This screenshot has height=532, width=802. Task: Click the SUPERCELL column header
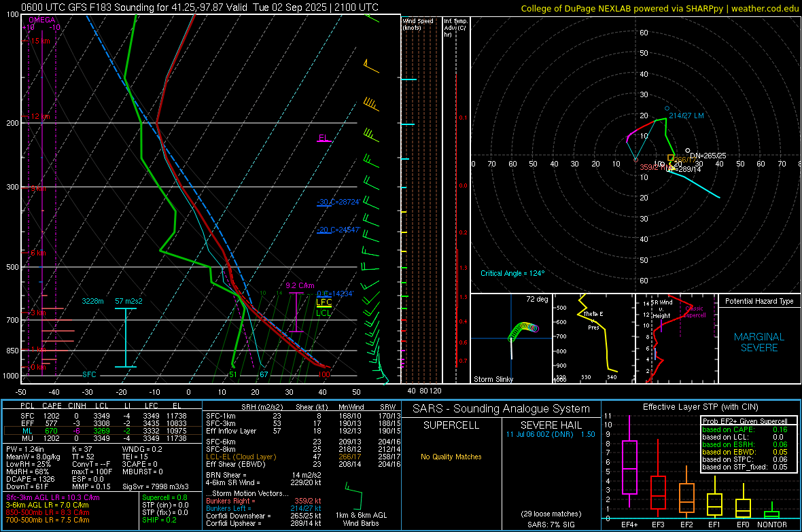coord(451,425)
